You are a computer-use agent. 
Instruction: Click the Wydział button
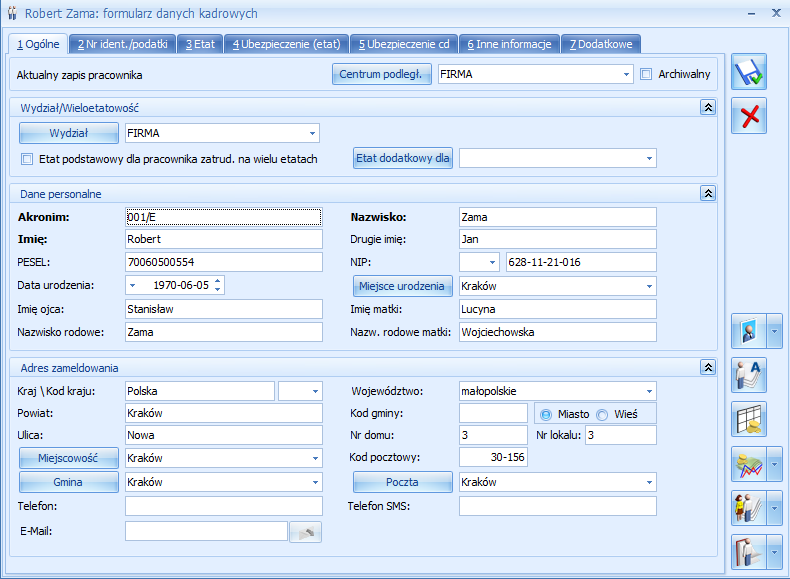pyautogui.click(x=69, y=133)
